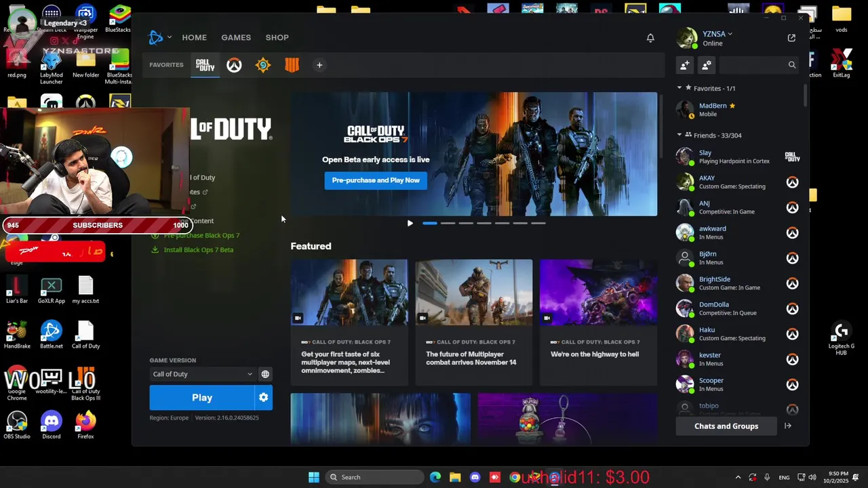The image size is (868, 488).
Task: Click the YZNSA profile avatar
Action: click(687, 38)
